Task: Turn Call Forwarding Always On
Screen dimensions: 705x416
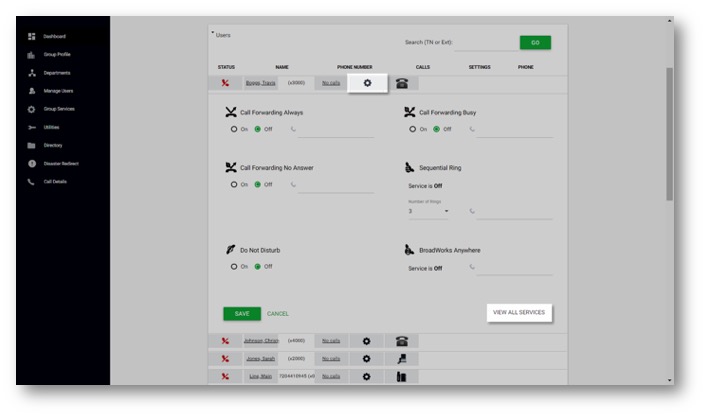Action: coord(234,129)
